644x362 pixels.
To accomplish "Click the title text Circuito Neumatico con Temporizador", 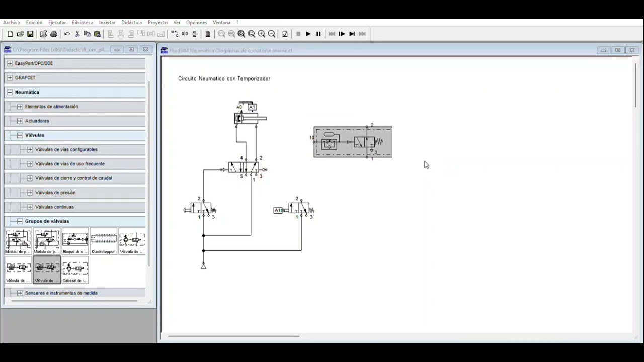I will point(224,79).
